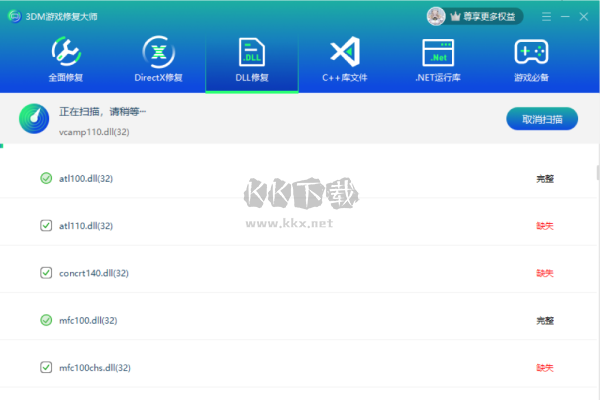Click the DLL file icon
This screenshot has height=400, width=600.
click(x=252, y=52)
